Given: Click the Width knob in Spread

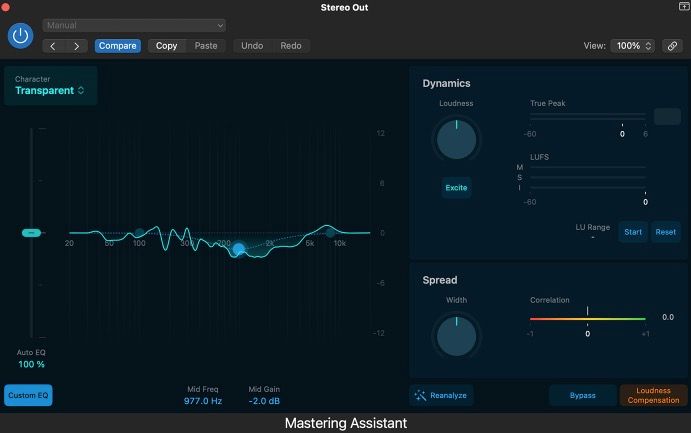Looking at the screenshot, I should [456, 335].
